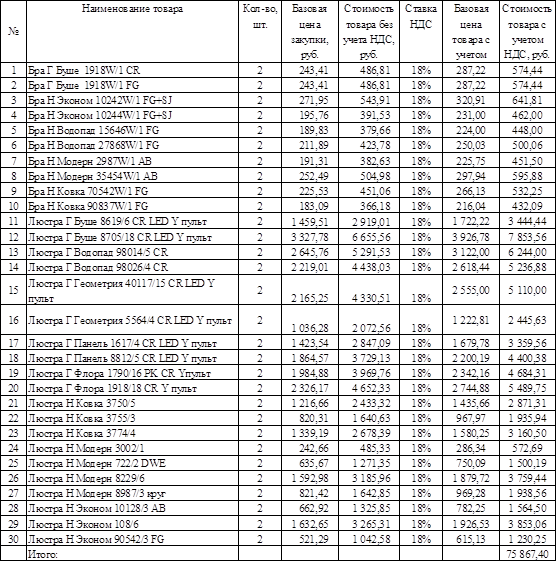This screenshot has width=557, height=562.
Task: Select the Стоимость товара с учетом НДС header
Action: click(528, 32)
